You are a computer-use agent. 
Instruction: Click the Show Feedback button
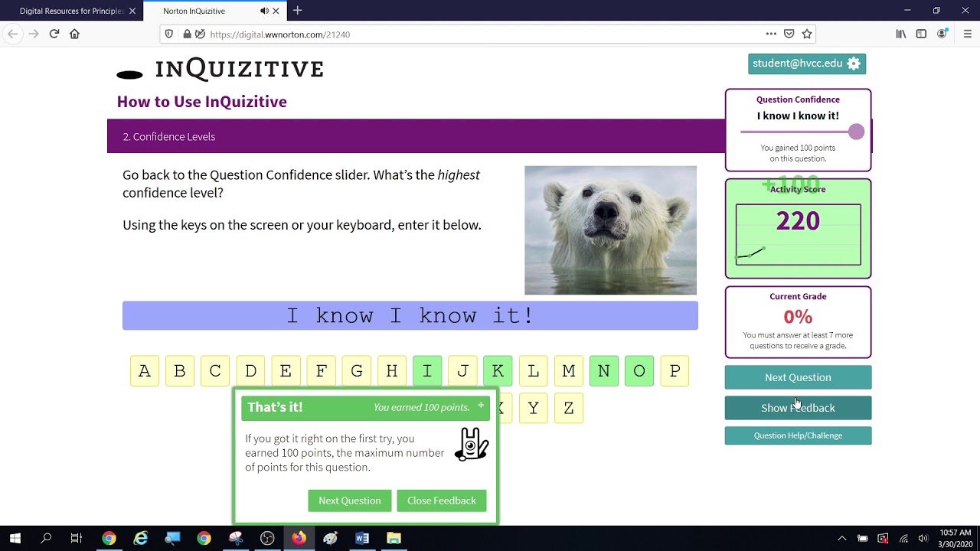[798, 408]
